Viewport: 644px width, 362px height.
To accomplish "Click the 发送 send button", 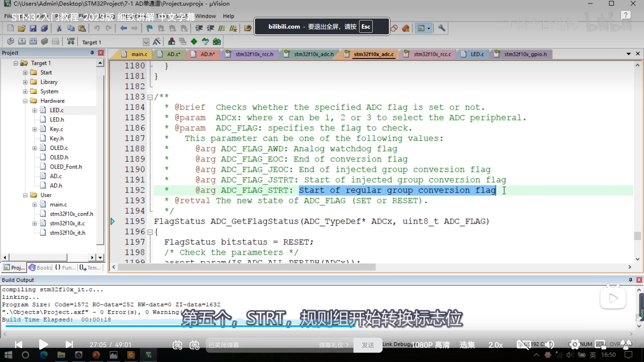I will coord(368,345).
